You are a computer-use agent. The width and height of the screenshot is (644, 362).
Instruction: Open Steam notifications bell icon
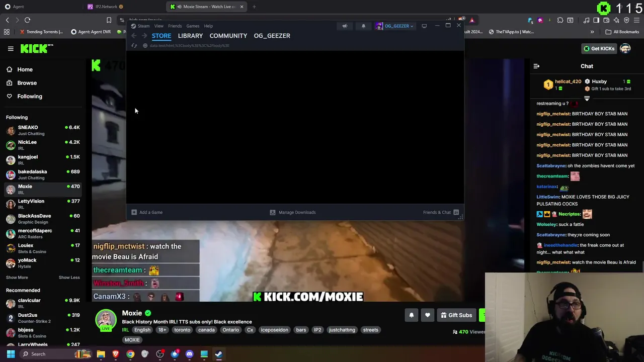pyautogui.click(x=363, y=26)
